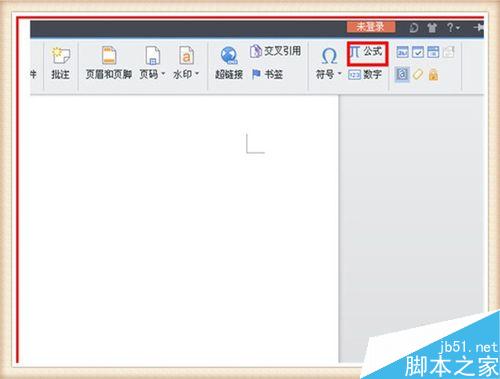Insert a comment with the 批注 button

coord(60,63)
